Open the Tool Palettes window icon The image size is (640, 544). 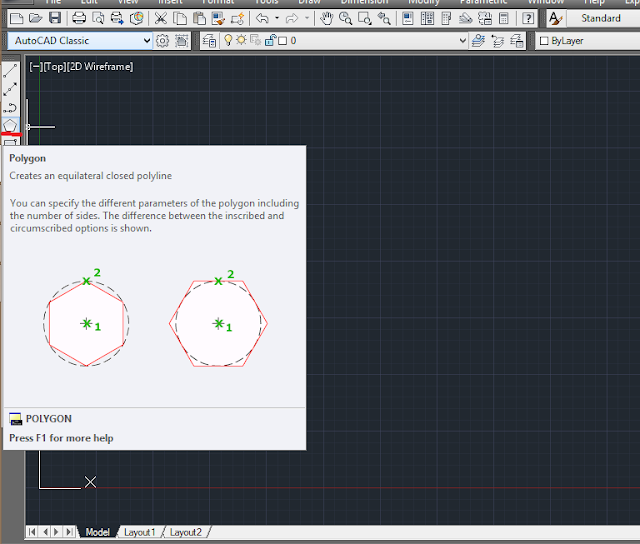point(446,18)
